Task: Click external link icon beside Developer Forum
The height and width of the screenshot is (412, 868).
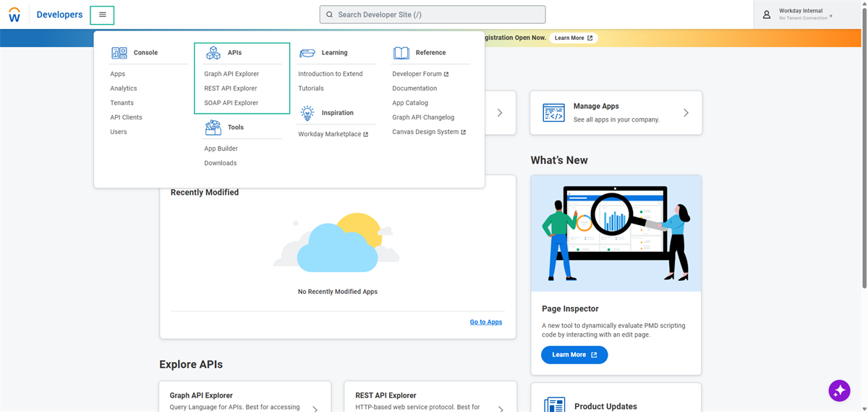Action: pos(446,74)
